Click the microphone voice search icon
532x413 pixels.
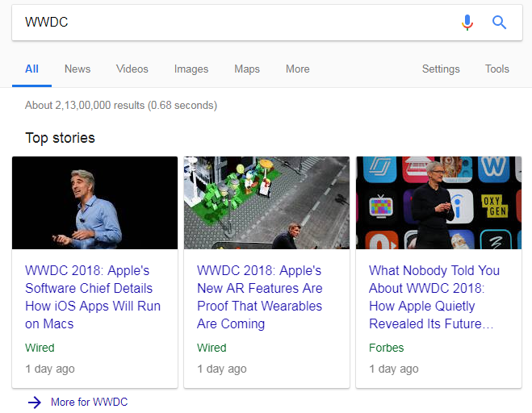(x=467, y=23)
